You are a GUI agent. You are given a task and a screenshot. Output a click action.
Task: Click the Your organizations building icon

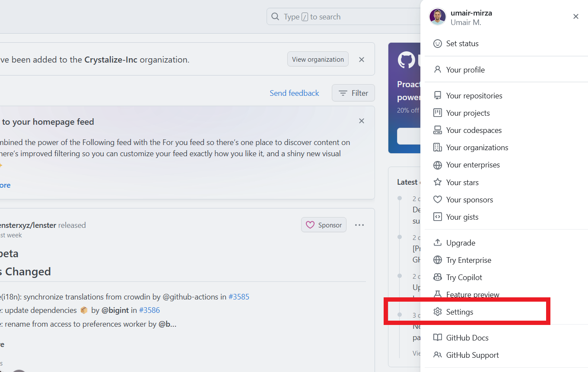click(438, 148)
